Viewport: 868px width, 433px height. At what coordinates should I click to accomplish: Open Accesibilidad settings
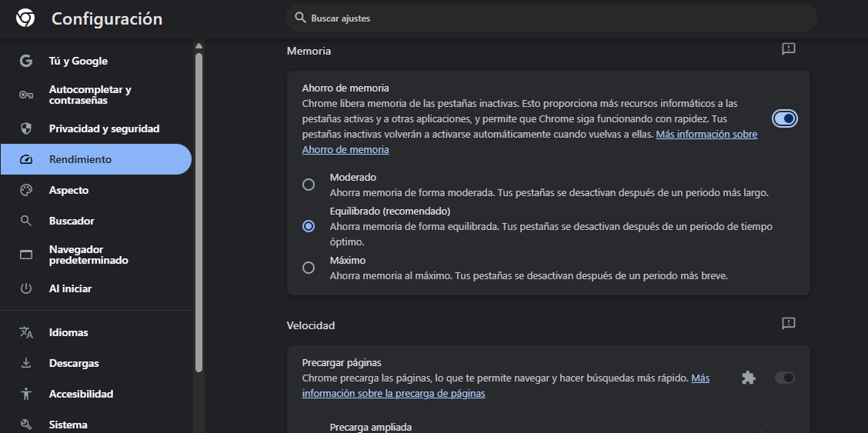point(95,394)
